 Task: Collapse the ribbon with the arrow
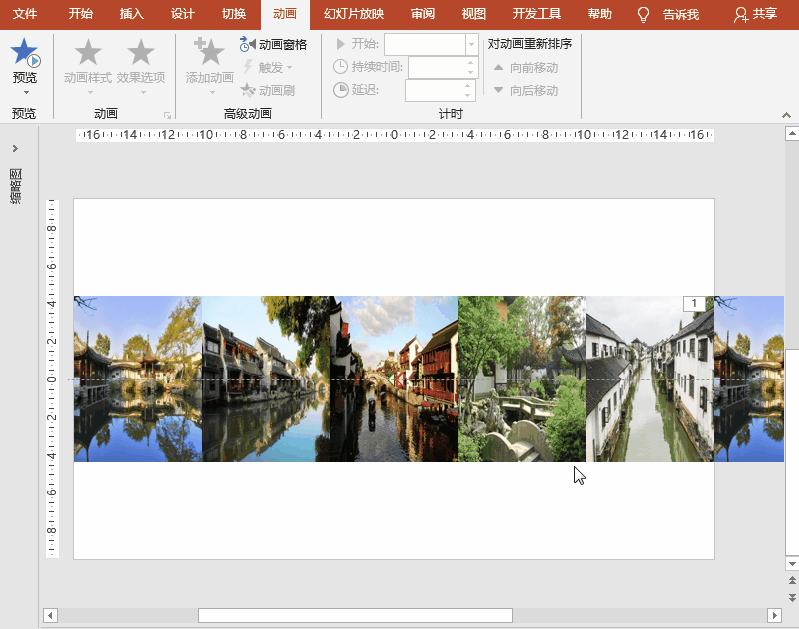786,115
